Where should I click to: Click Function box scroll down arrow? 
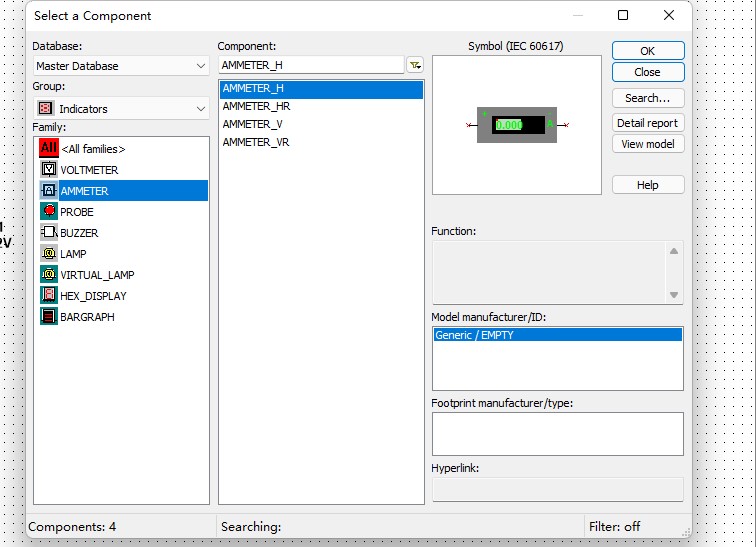(x=674, y=294)
